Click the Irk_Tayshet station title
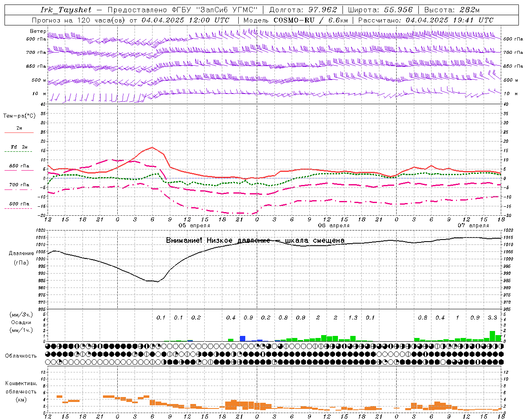Image resolution: width=525 pixels, height=420 pixels. (x=66, y=10)
